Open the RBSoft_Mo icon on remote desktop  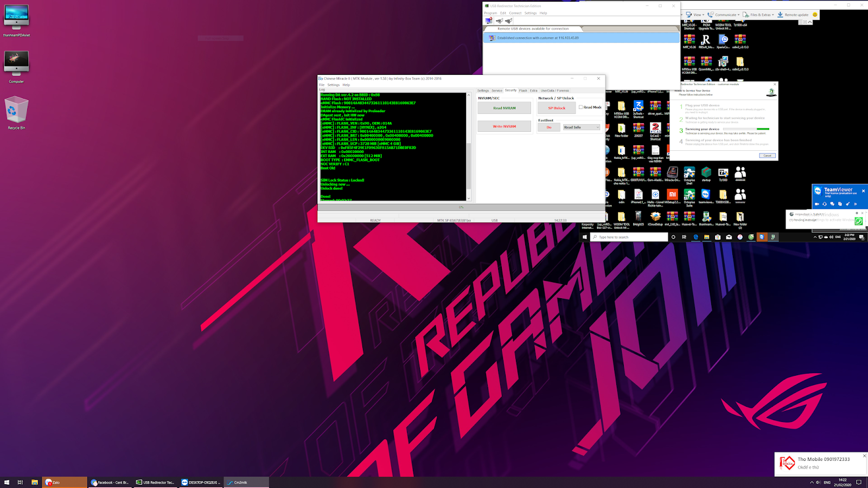[706, 41]
